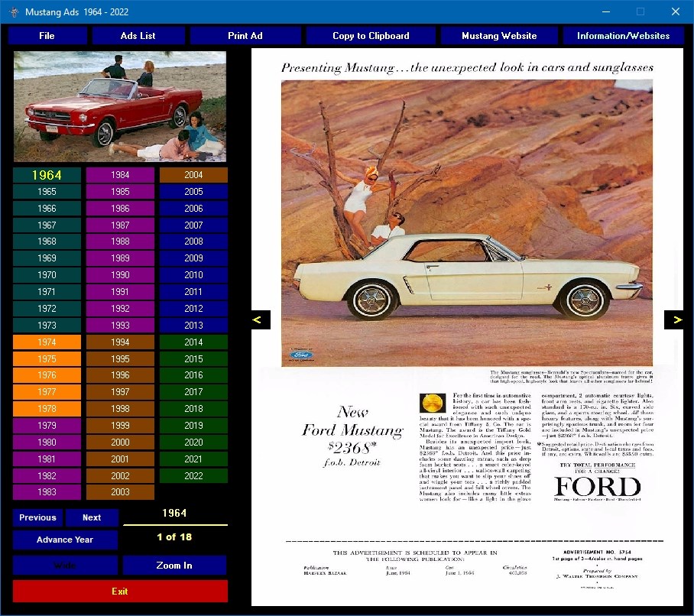Select year 1966
The width and height of the screenshot is (694, 616).
tap(47, 209)
